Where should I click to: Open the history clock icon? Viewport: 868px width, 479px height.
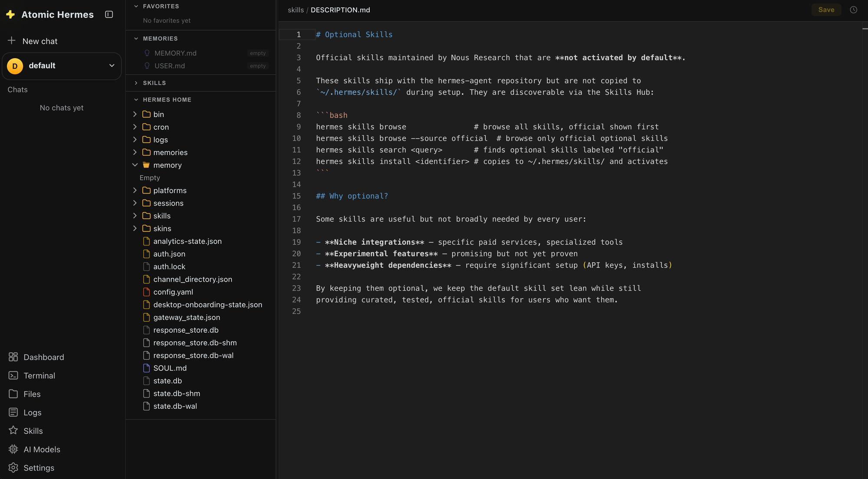[853, 10]
